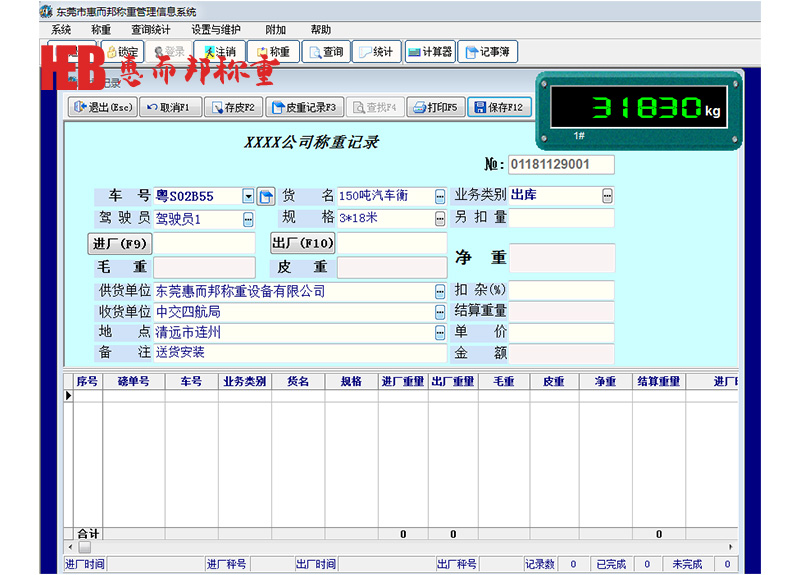Open the 查询统计 menu
Image resolution: width=800 pixels, height=575 pixels.
tap(151, 30)
